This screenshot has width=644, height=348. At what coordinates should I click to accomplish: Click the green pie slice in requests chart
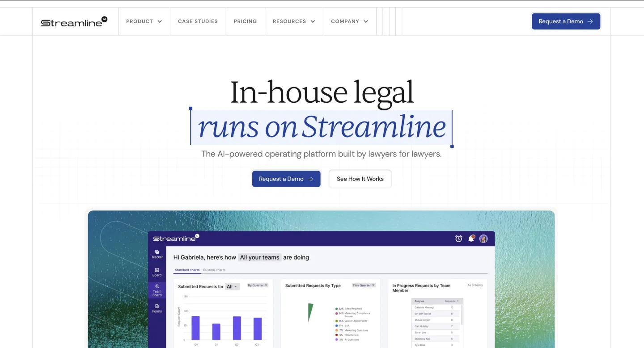coord(310,311)
